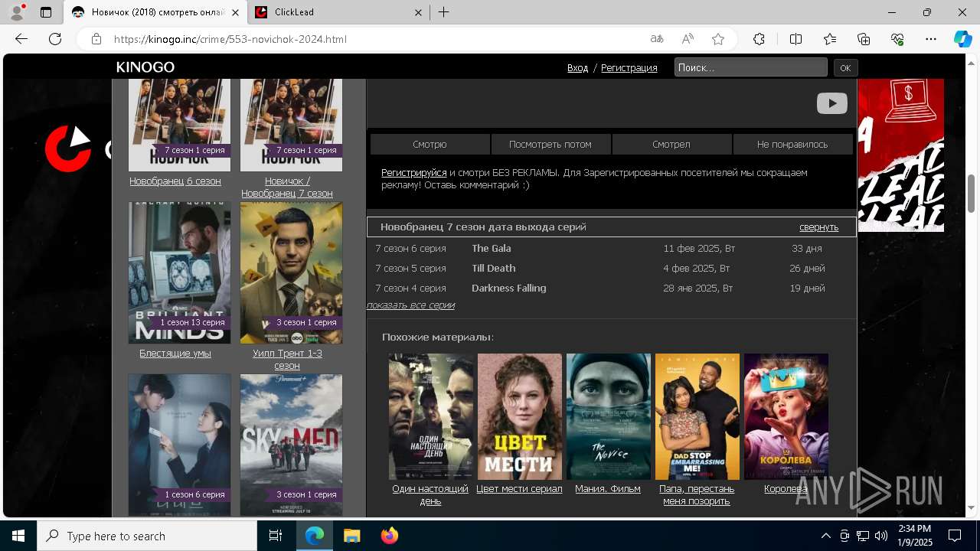Screen dimensions: 980x551
Task: Click the page vertical scrollbar thumb
Action: [x=972, y=194]
